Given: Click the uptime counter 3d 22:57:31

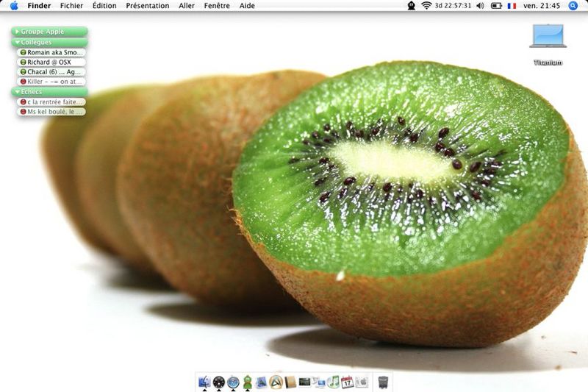Looking at the screenshot, I should (453, 6).
